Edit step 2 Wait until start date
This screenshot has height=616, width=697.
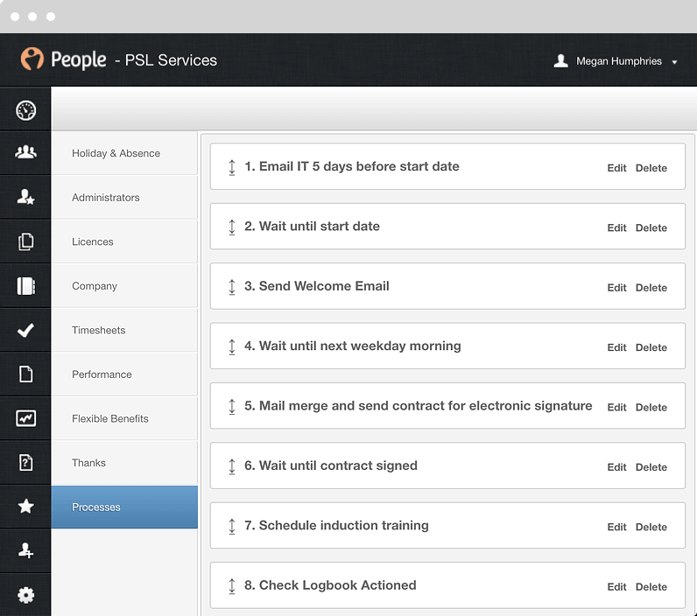[x=616, y=227]
